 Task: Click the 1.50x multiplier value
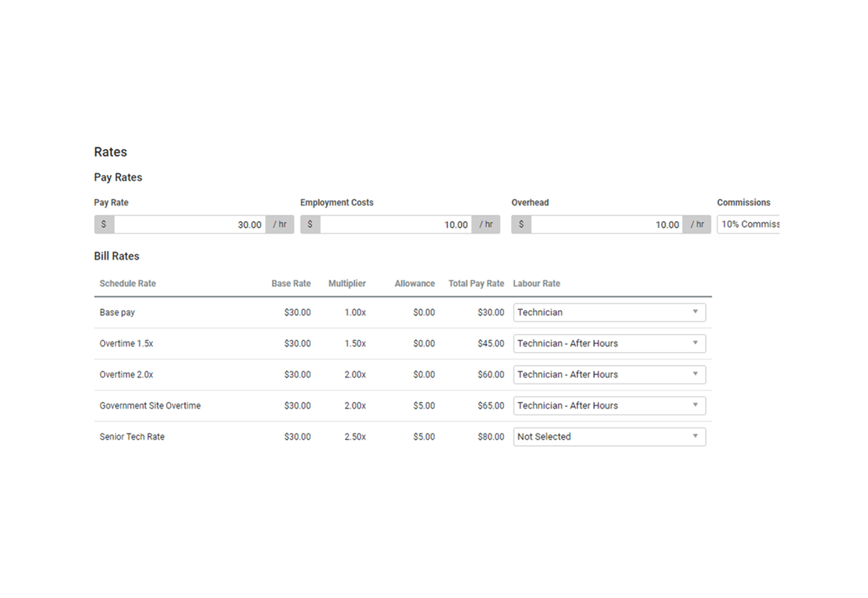(x=354, y=343)
